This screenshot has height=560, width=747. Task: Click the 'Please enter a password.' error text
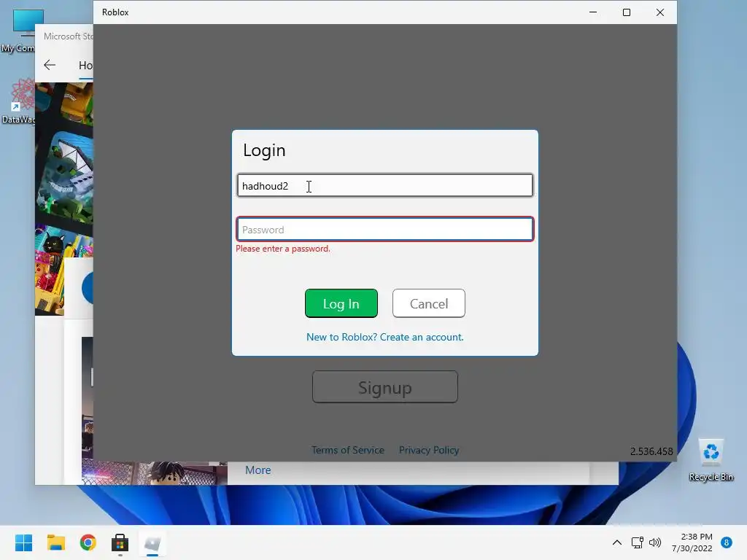pyautogui.click(x=283, y=249)
